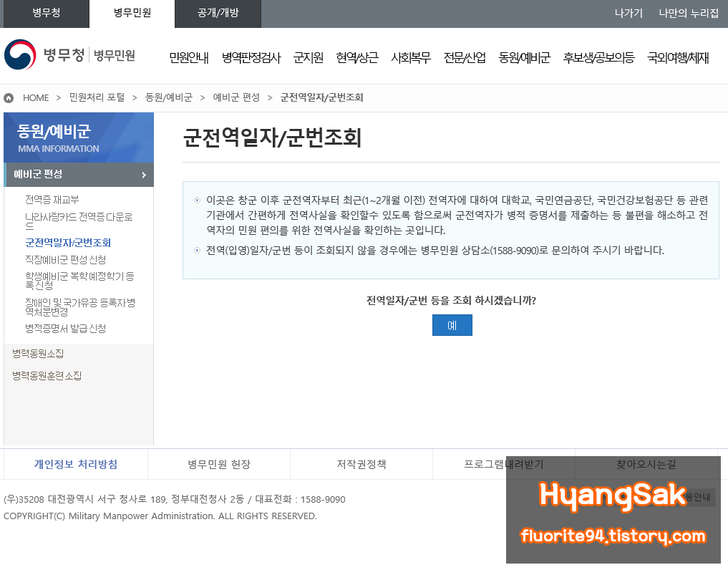
Task: Open 병무민원 헌장 footer link
Action: tap(219, 464)
